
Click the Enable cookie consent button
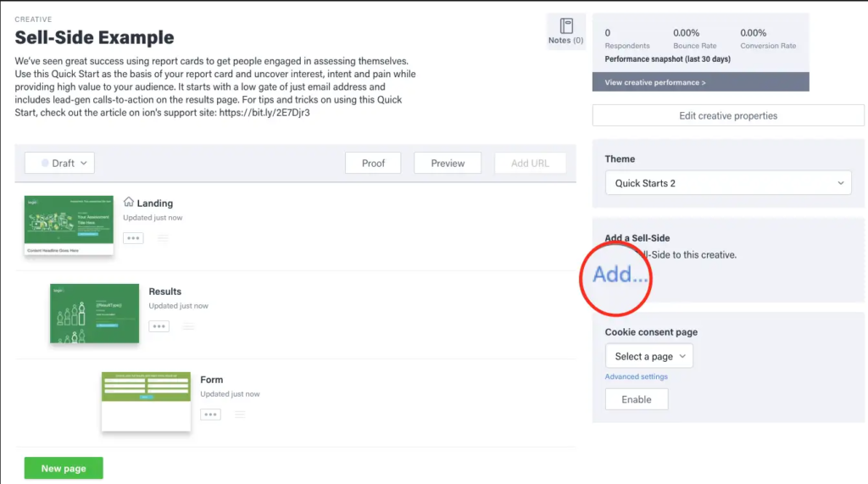636,399
